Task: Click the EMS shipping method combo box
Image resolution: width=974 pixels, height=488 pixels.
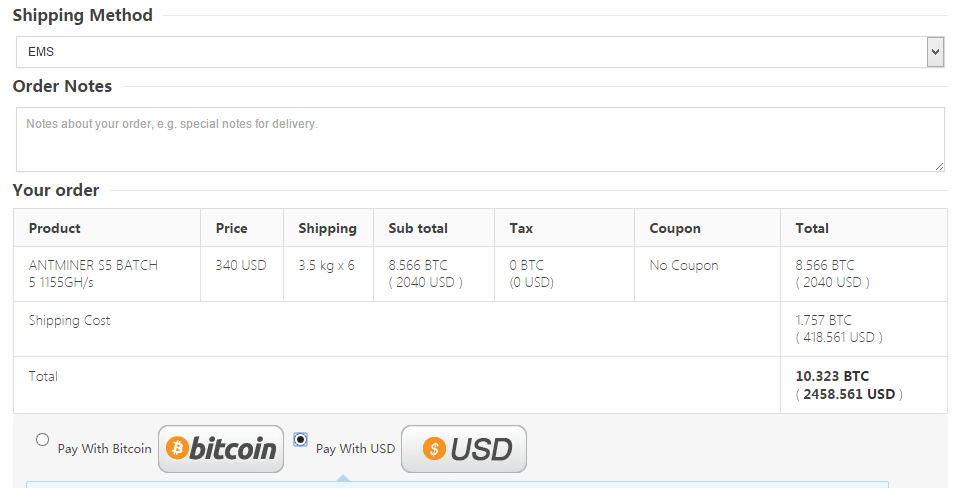Action: 480,52
